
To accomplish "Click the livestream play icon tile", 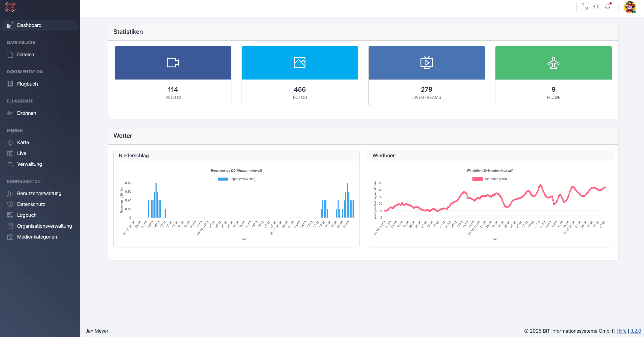I will [x=426, y=63].
